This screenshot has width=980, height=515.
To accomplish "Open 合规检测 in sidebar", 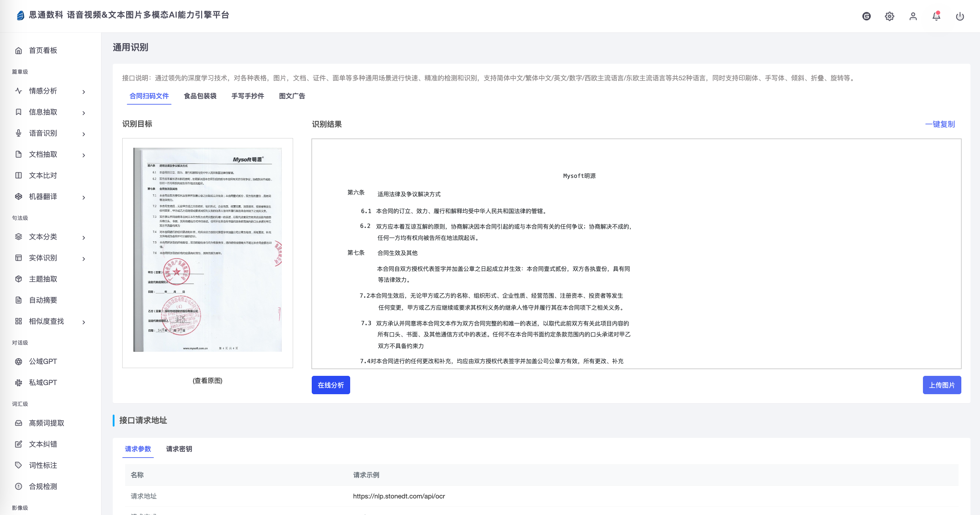I will pos(43,486).
